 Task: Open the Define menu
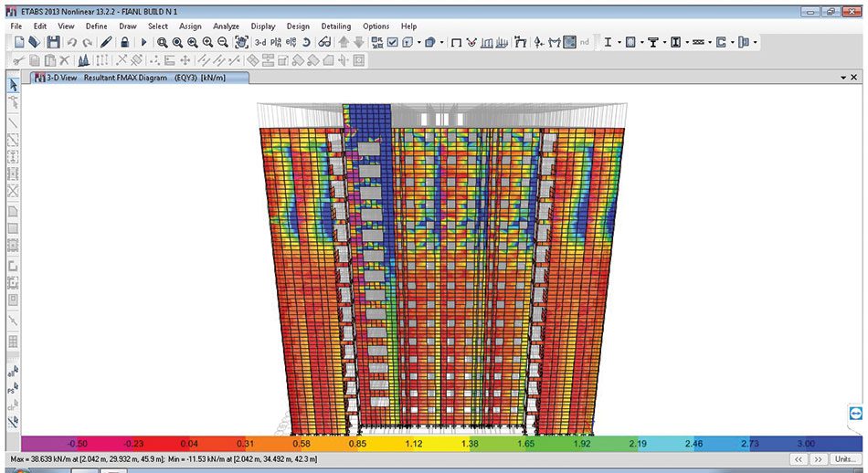(x=96, y=26)
